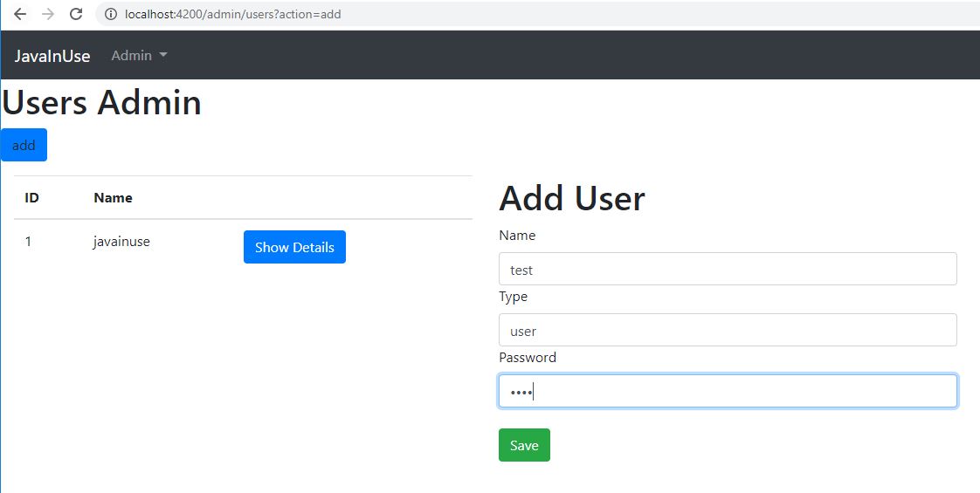Show Details for user javainuse
Screen dimensions: 980x493
click(x=294, y=247)
